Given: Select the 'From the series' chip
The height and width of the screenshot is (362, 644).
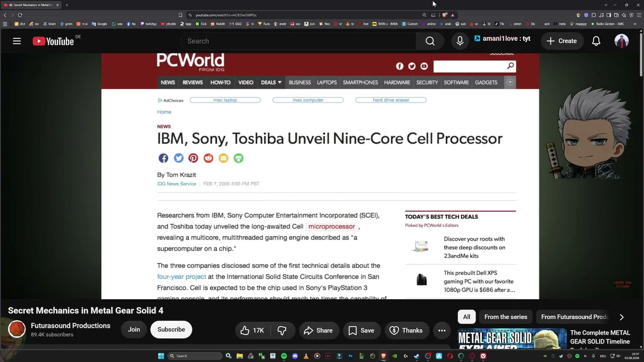Looking at the screenshot, I should 506,317.
